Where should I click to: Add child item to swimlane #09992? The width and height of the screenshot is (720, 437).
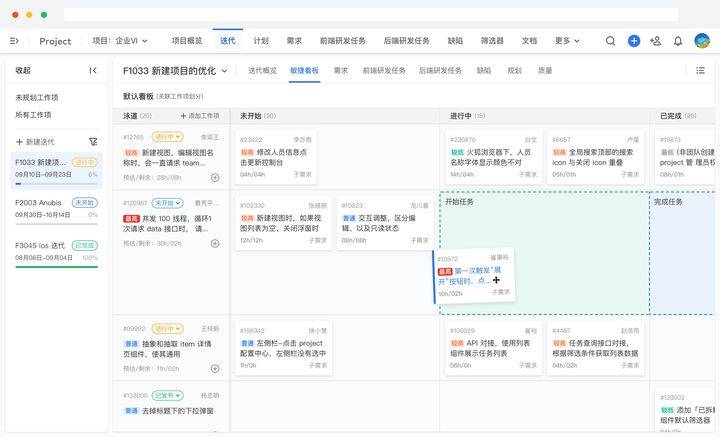click(x=215, y=368)
